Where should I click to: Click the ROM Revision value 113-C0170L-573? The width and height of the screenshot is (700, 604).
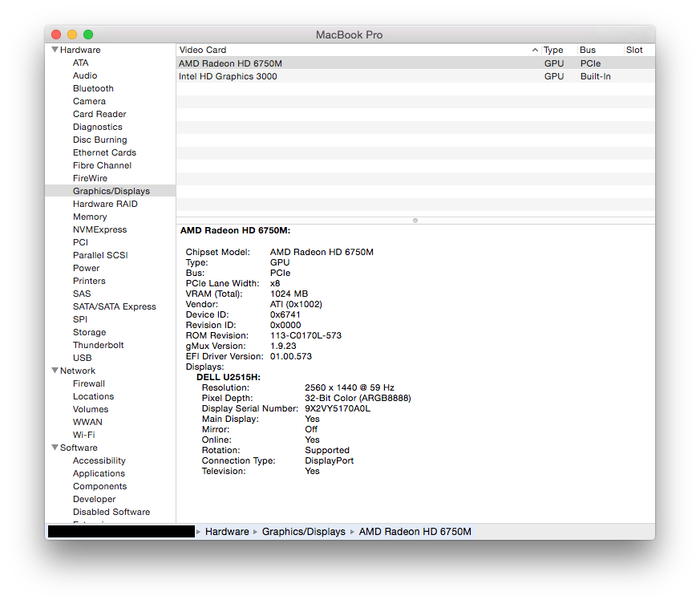coord(305,335)
